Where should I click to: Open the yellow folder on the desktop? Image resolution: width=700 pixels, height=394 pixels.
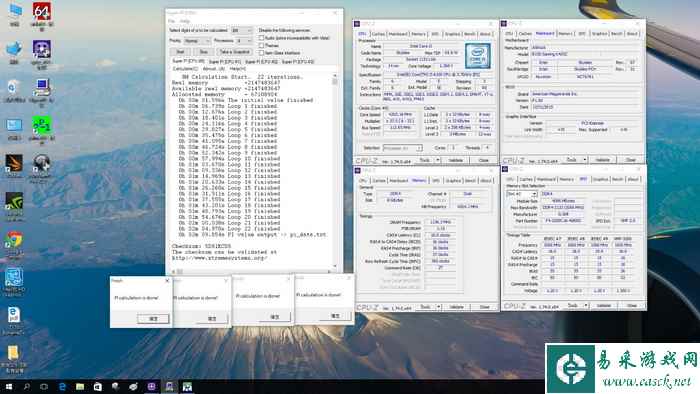coord(13,353)
